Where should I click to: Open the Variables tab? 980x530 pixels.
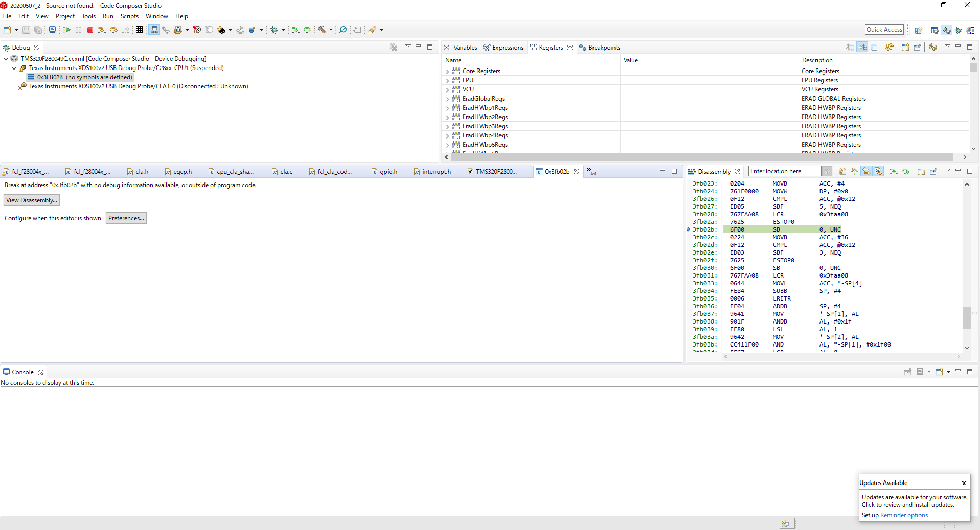coord(461,48)
